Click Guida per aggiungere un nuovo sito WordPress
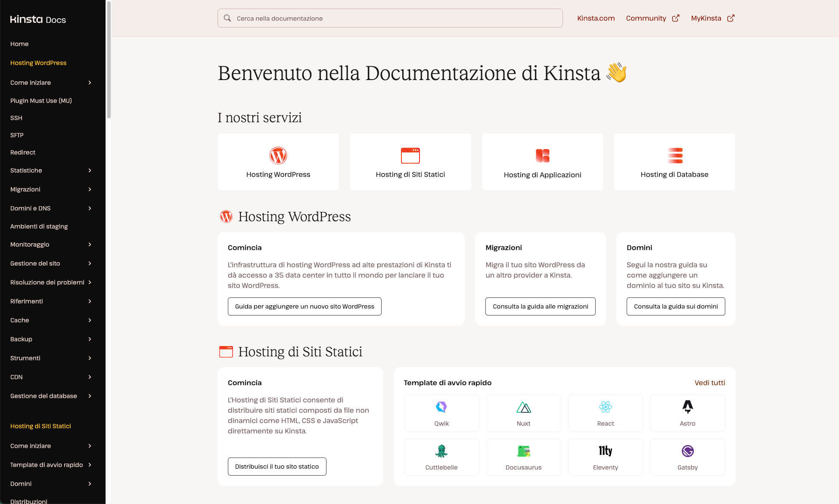 point(305,306)
